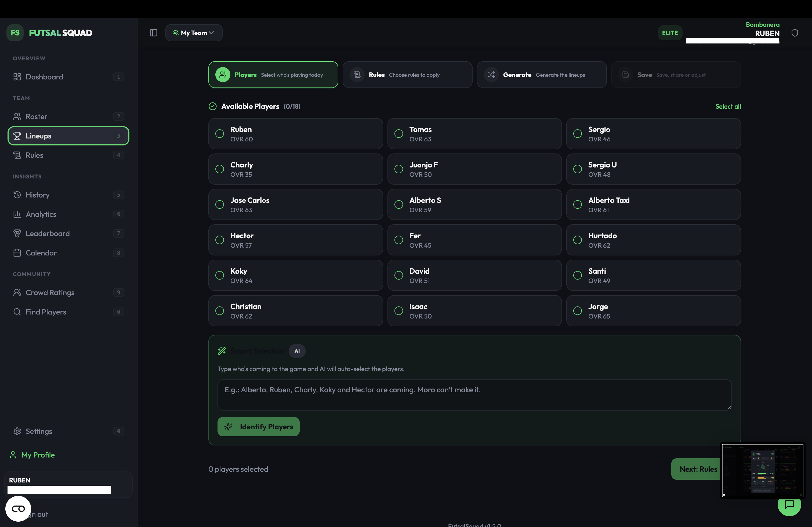Click the ELITE plan badge

click(670, 33)
